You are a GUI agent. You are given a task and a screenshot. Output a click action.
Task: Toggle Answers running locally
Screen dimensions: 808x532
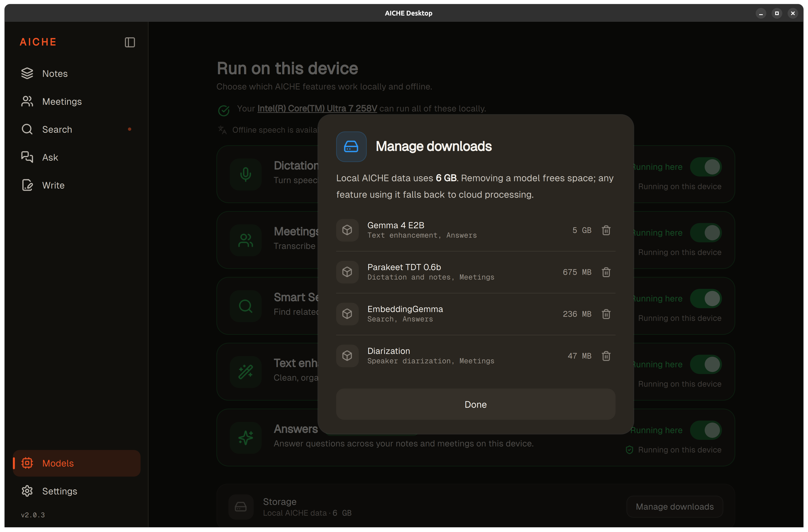point(706,430)
